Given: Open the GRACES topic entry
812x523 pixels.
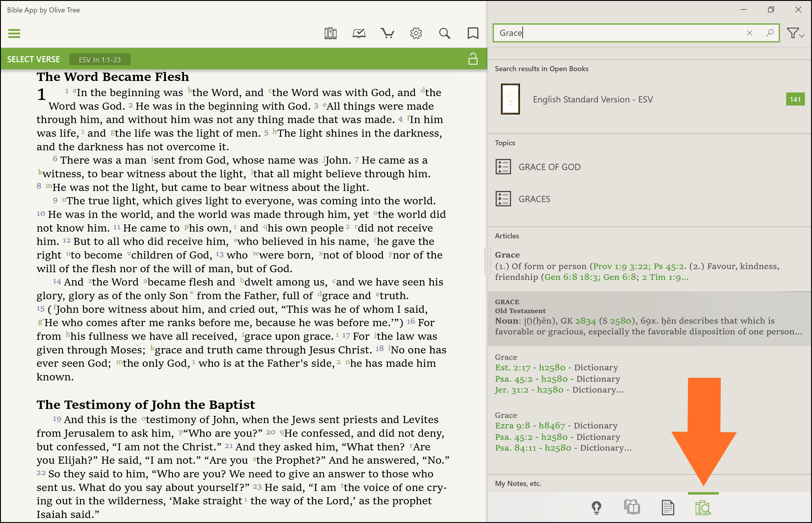Looking at the screenshot, I should [x=534, y=199].
